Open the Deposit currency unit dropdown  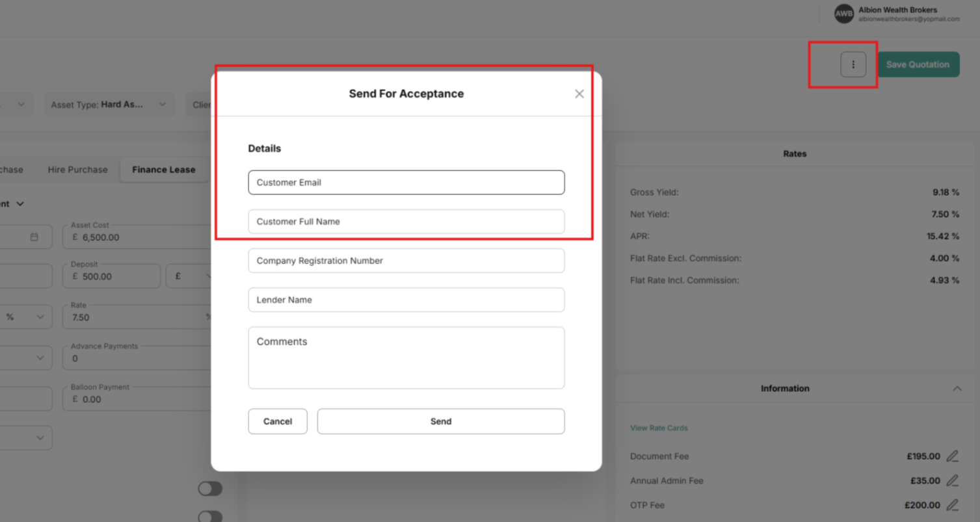click(189, 276)
